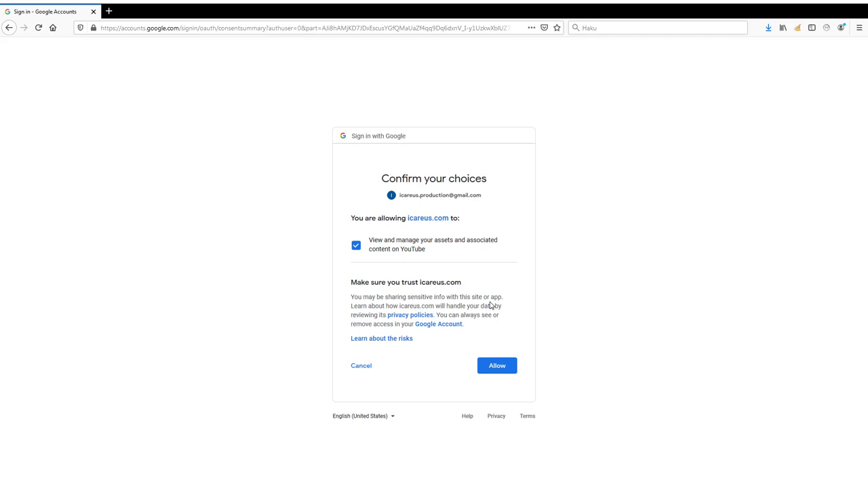The image size is (868, 488).
Task: Bookmark this page with star
Action: click(x=557, y=28)
